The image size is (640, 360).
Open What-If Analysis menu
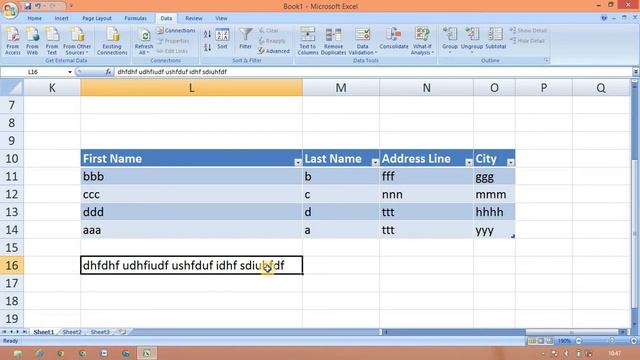point(422,41)
